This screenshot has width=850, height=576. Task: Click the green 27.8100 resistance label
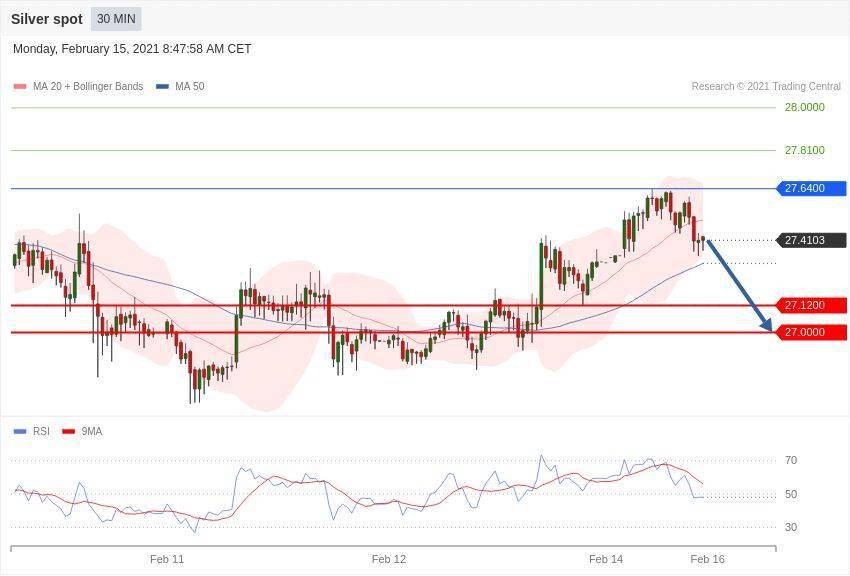click(804, 150)
